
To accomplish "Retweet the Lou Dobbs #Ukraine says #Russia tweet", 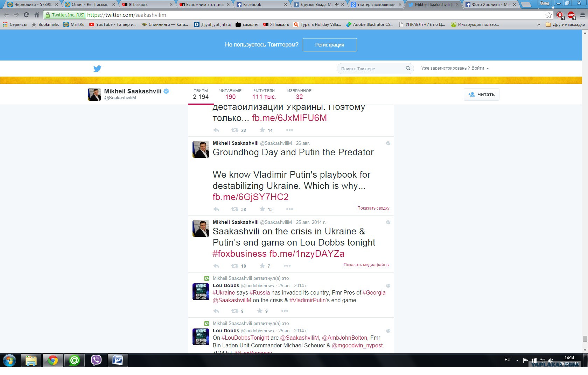I will pos(234,311).
